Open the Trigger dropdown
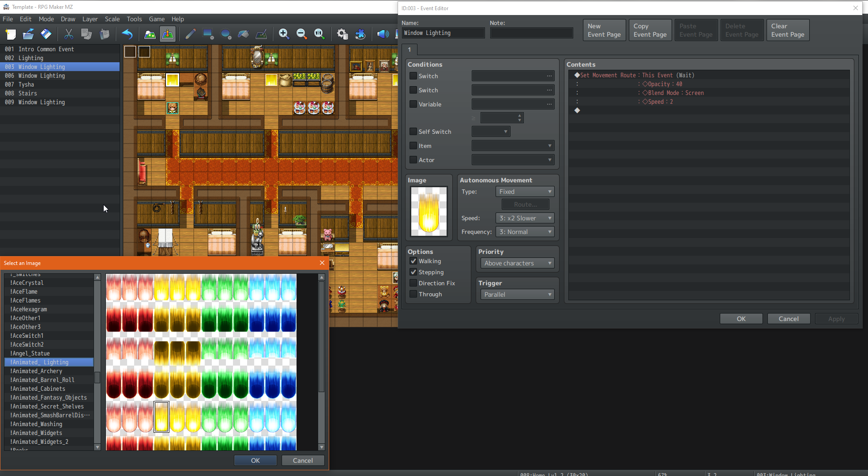The height and width of the screenshot is (476, 868). pos(517,295)
